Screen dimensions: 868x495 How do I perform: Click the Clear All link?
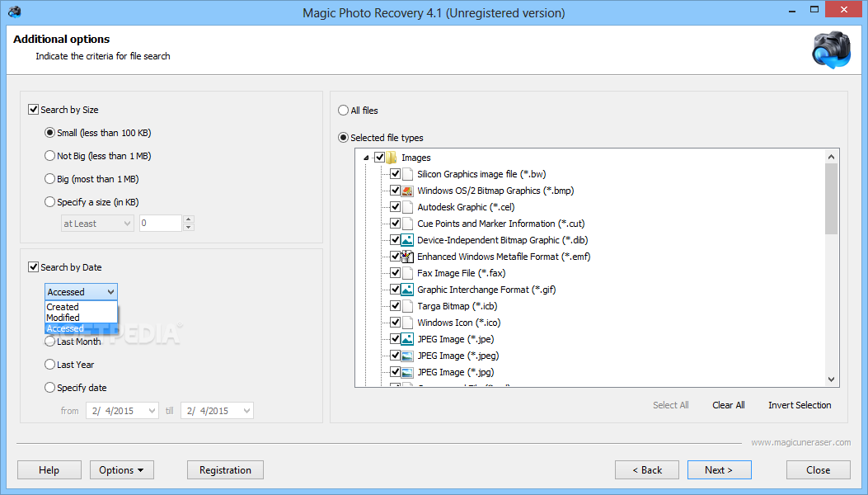tap(729, 405)
